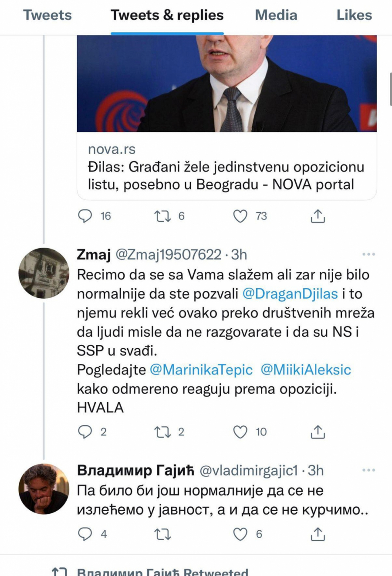392x576 pixels.
Task: View Zmaj's profile avatar
Action: (44, 273)
